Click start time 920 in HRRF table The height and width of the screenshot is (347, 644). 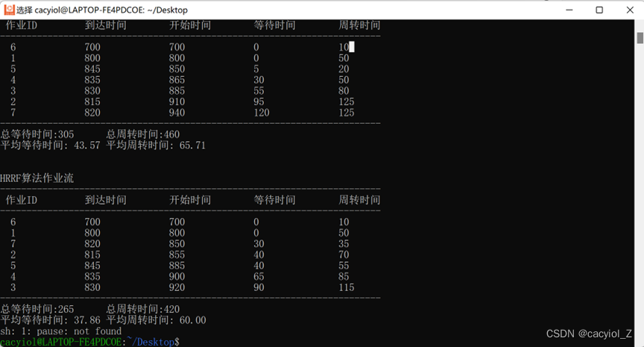(x=177, y=287)
